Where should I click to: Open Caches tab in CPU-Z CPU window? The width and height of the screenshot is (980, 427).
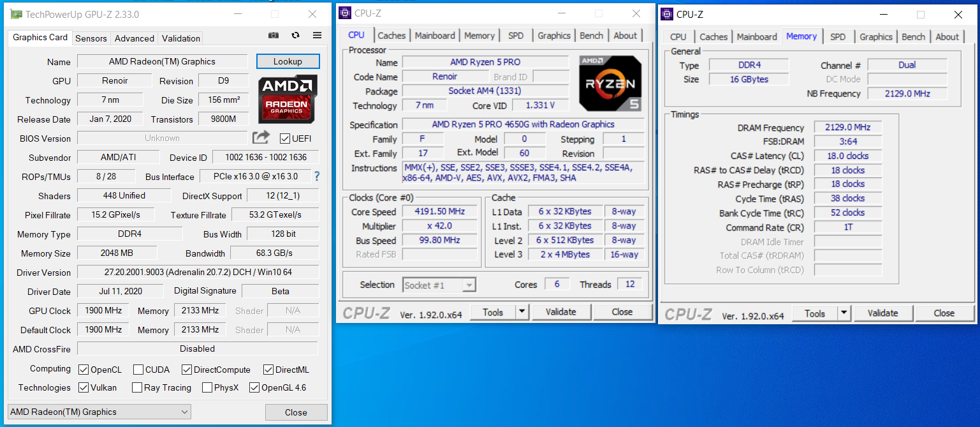tap(391, 36)
